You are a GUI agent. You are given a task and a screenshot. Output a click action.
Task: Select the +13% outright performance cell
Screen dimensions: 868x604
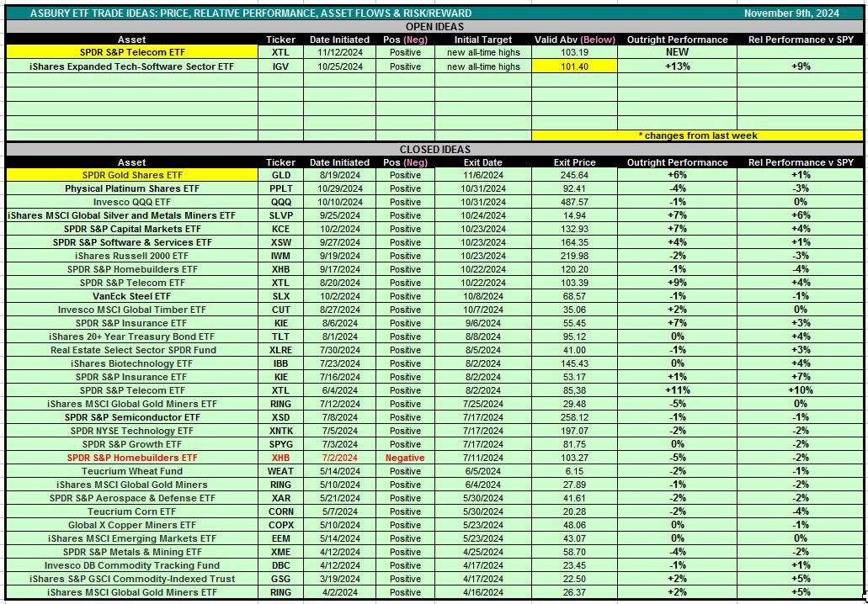pos(677,66)
